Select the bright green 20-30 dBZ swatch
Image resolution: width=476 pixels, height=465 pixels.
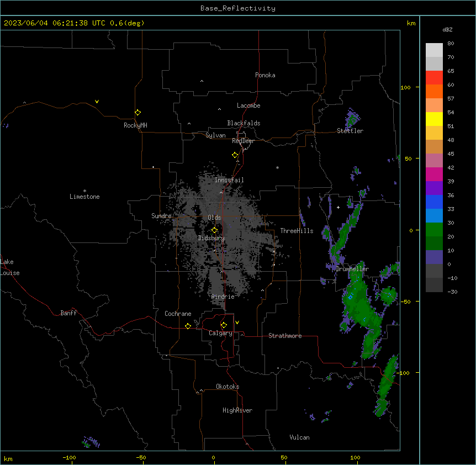click(x=434, y=230)
